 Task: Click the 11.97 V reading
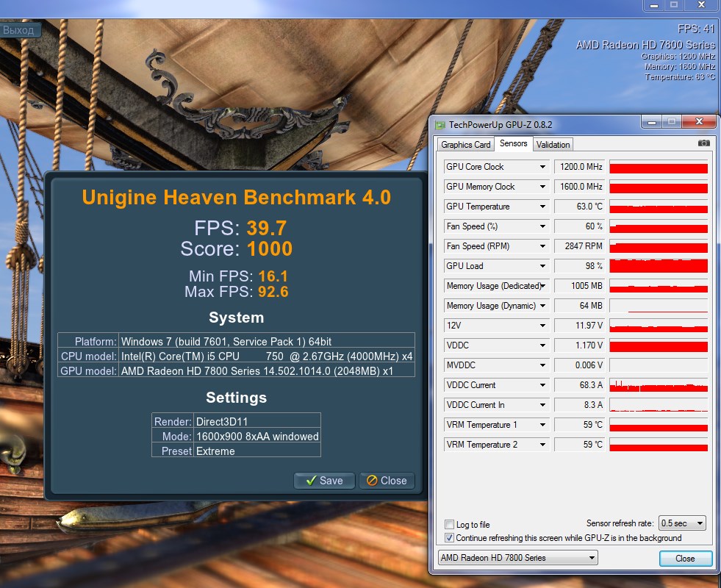[581, 326]
